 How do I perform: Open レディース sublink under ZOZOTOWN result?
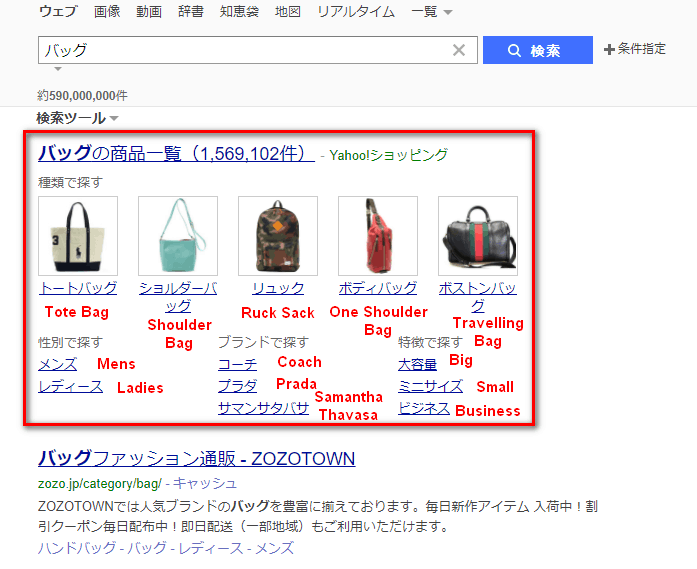(x=211, y=548)
